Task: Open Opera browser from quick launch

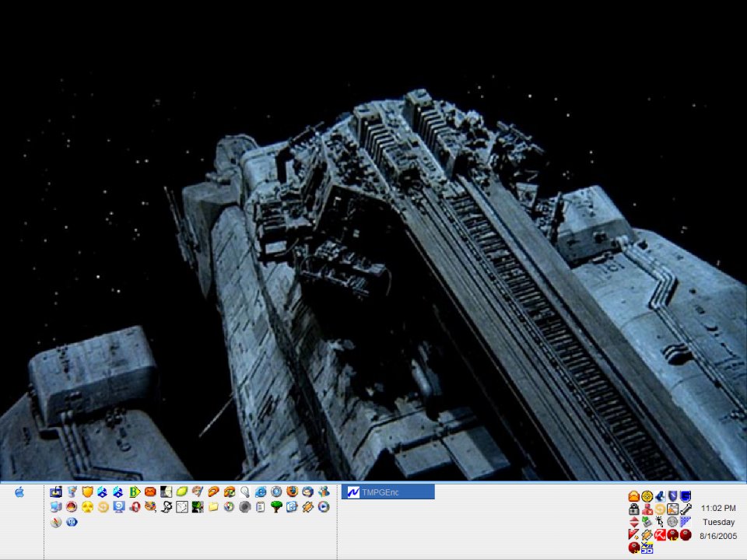Action: [135, 506]
